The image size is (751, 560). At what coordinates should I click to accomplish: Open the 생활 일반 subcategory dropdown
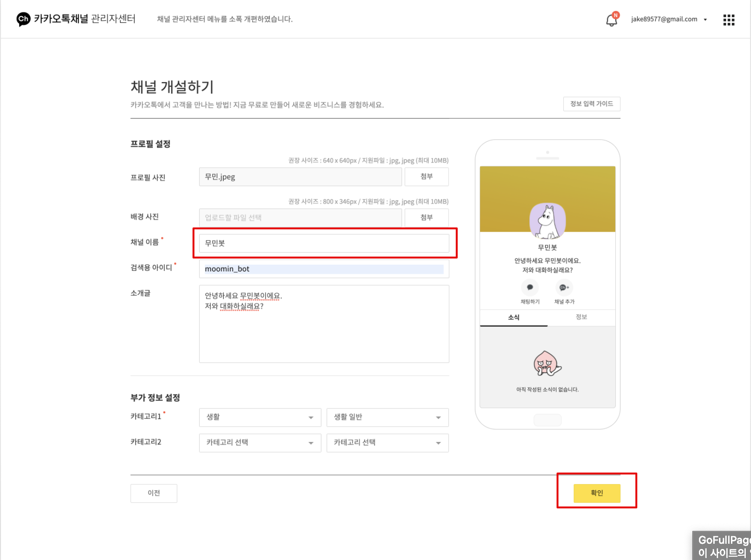click(387, 417)
